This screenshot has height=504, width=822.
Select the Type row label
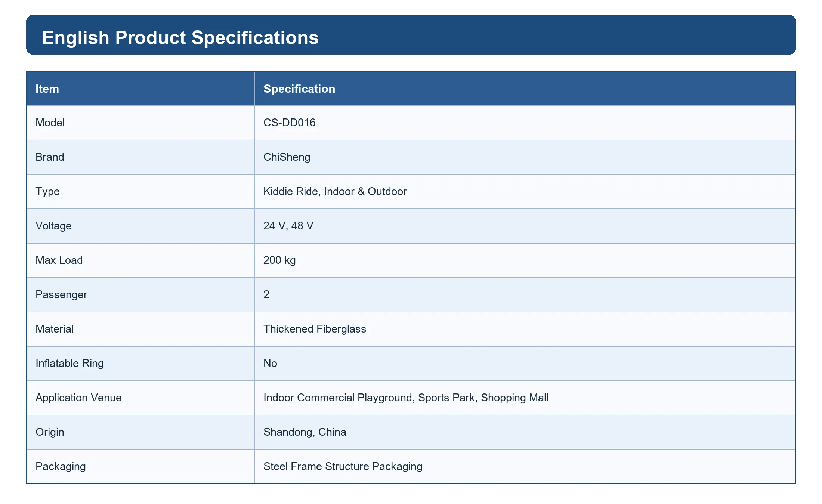(47, 192)
